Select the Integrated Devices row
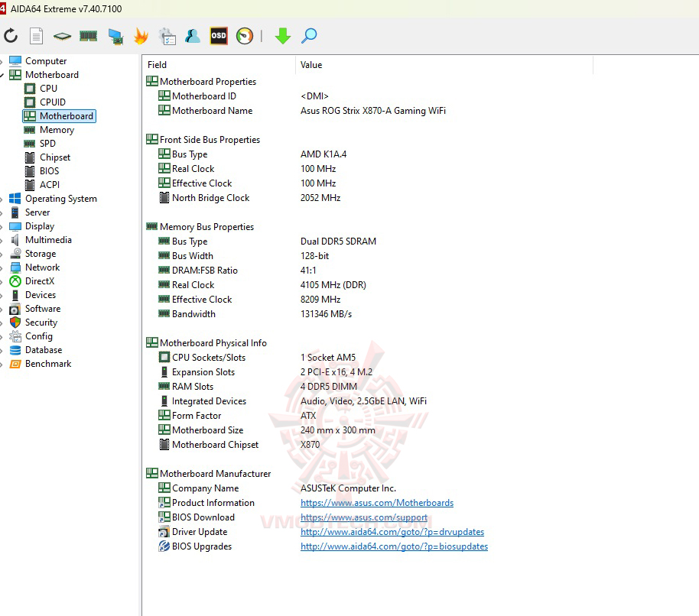 click(292, 401)
